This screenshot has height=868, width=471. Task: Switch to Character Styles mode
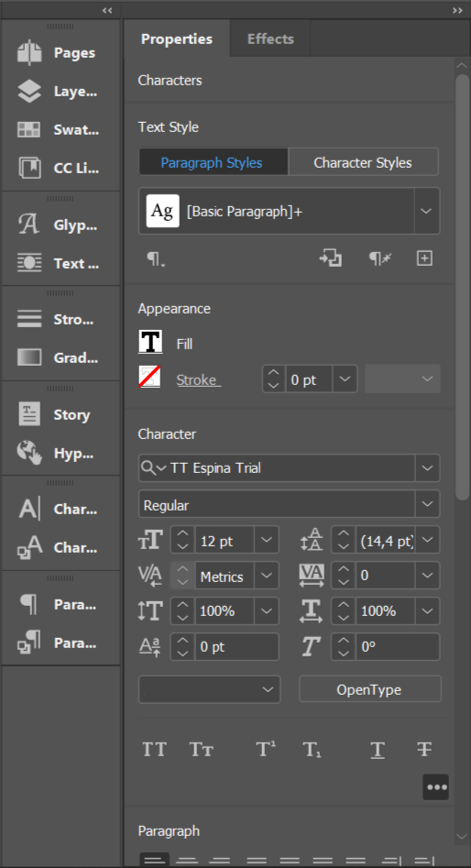363,162
